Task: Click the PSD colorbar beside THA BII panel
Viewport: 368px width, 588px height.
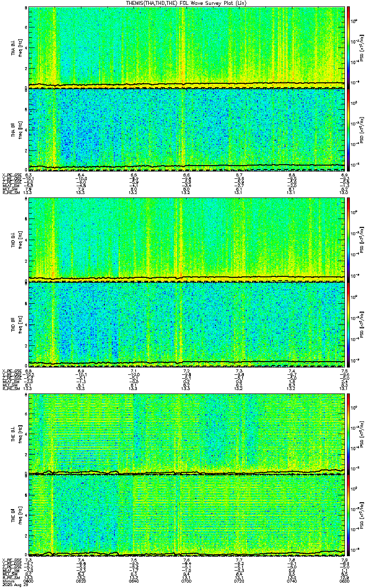Action: (x=348, y=129)
